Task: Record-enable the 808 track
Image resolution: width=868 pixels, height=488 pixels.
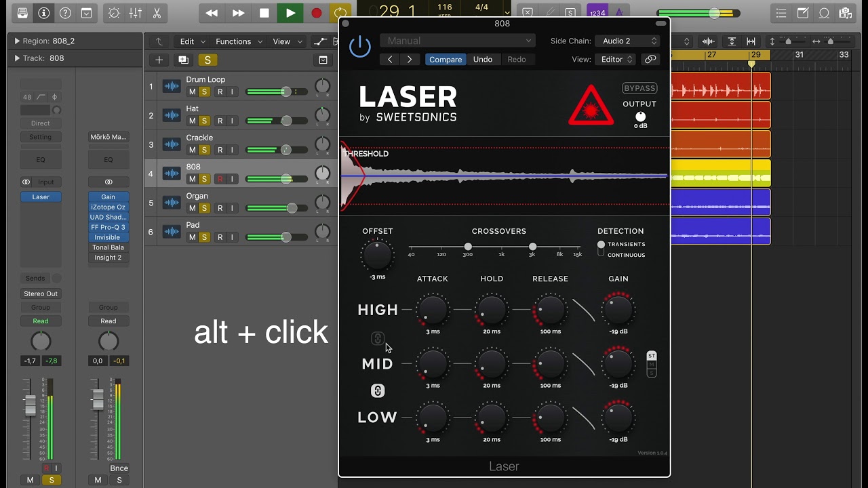Action: 220,179
